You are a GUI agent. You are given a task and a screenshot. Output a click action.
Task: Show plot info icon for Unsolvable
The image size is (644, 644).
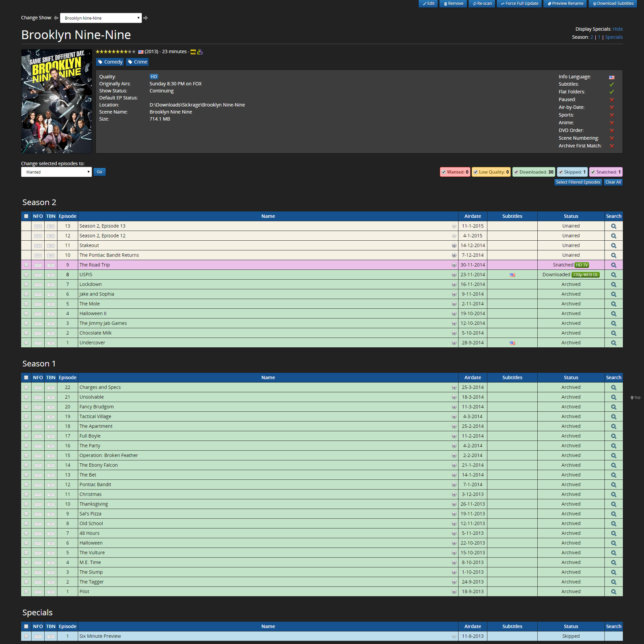[454, 397]
